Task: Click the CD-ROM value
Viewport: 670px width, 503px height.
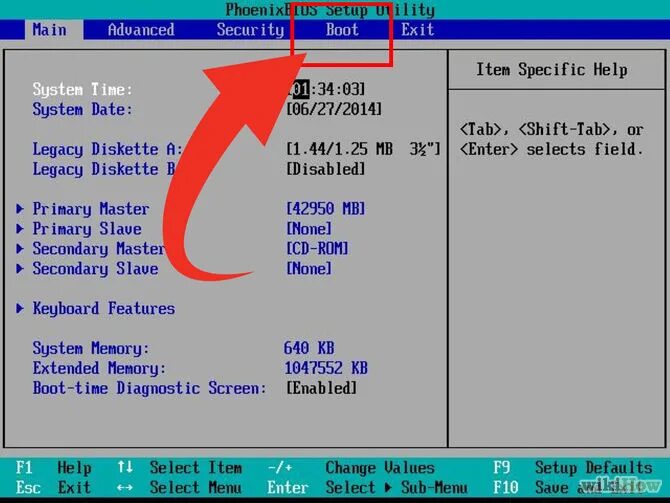Action: 317,249
